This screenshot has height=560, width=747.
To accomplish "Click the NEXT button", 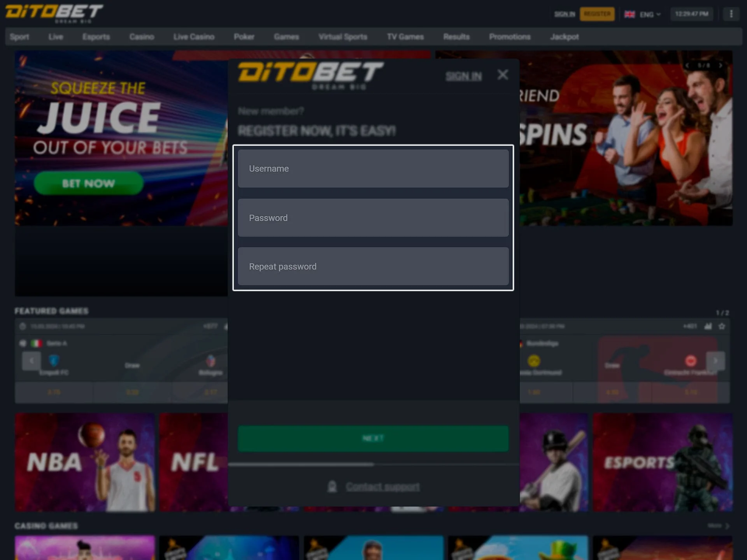I will [x=373, y=438].
